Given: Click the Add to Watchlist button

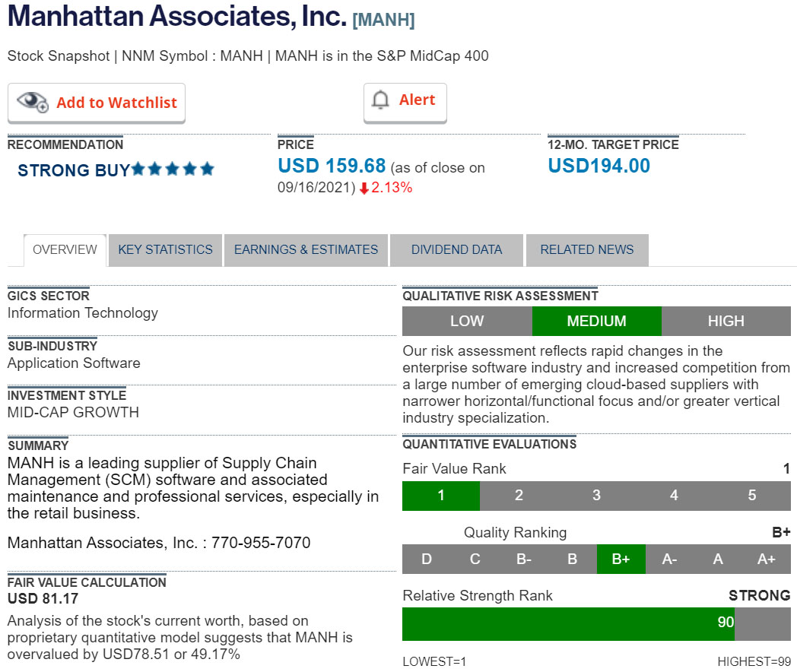Looking at the screenshot, I should coord(97,103).
